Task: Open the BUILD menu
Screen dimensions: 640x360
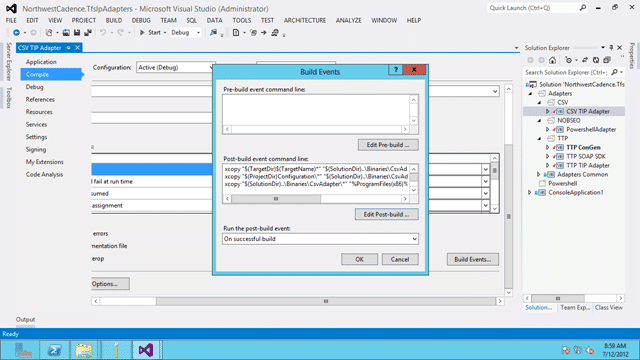Action: pyautogui.click(x=113, y=20)
